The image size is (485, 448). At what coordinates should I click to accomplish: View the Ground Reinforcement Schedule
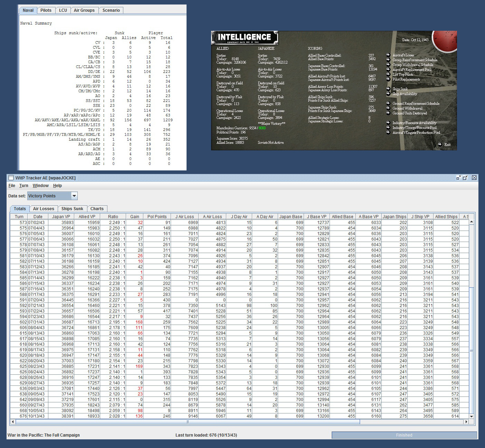(416, 103)
